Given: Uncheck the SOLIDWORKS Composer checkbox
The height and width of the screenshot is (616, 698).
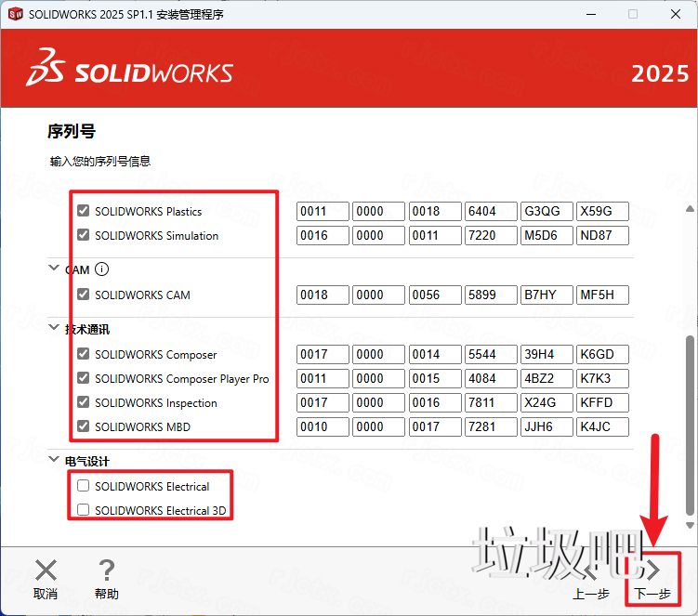Looking at the screenshot, I should (84, 354).
